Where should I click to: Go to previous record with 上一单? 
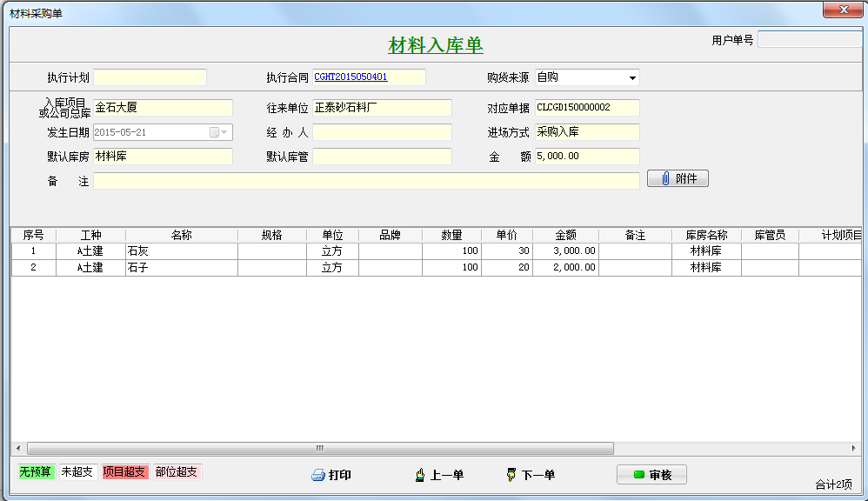(439, 475)
